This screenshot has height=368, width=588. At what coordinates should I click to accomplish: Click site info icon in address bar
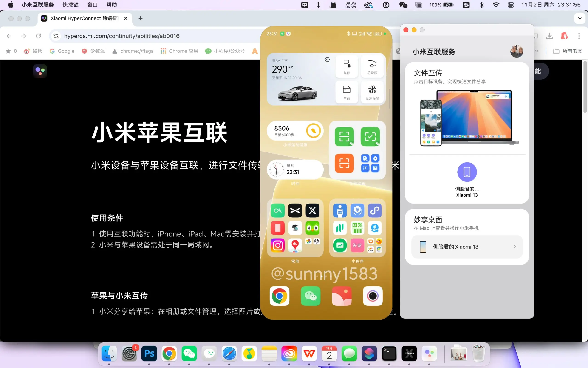point(56,36)
